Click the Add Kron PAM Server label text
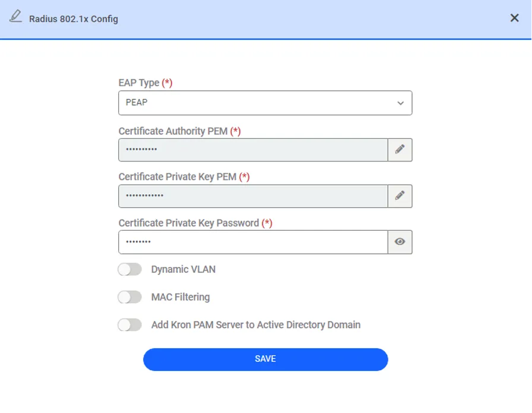 (256, 325)
